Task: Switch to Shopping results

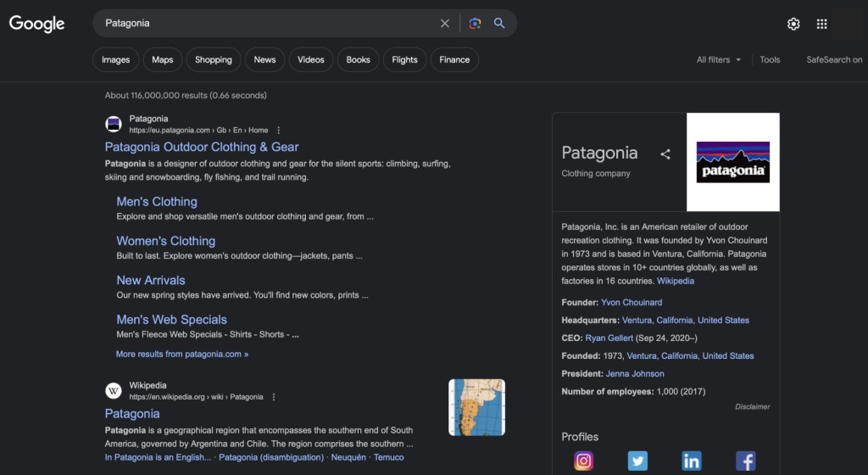Action: 213,59
